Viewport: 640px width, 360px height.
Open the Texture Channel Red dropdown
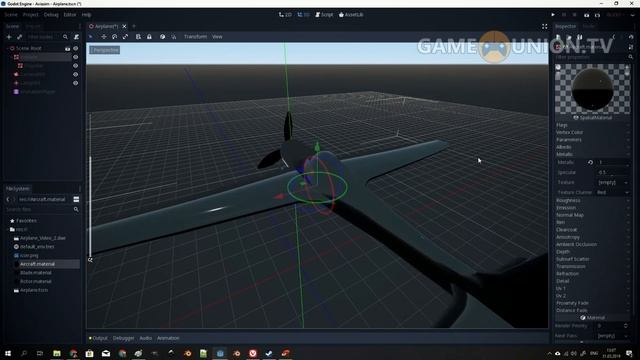pyautogui.click(x=613, y=192)
